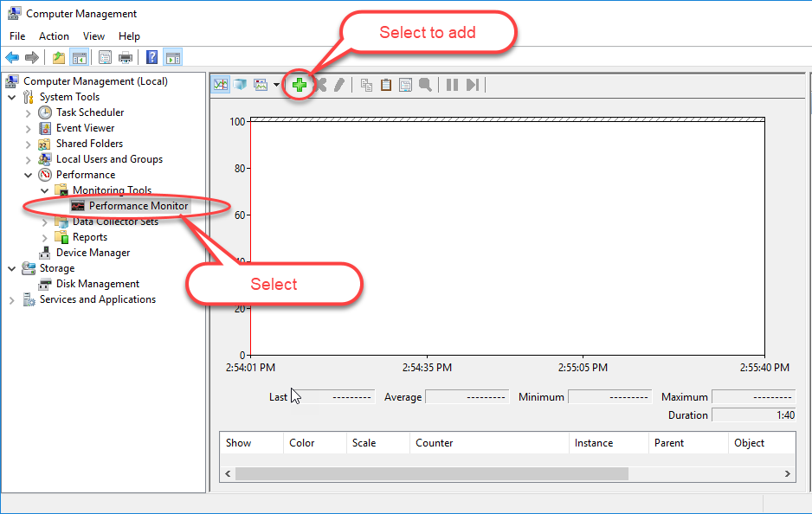812x514 pixels.
Task: Click the Delete counter X icon
Action: click(320, 85)
